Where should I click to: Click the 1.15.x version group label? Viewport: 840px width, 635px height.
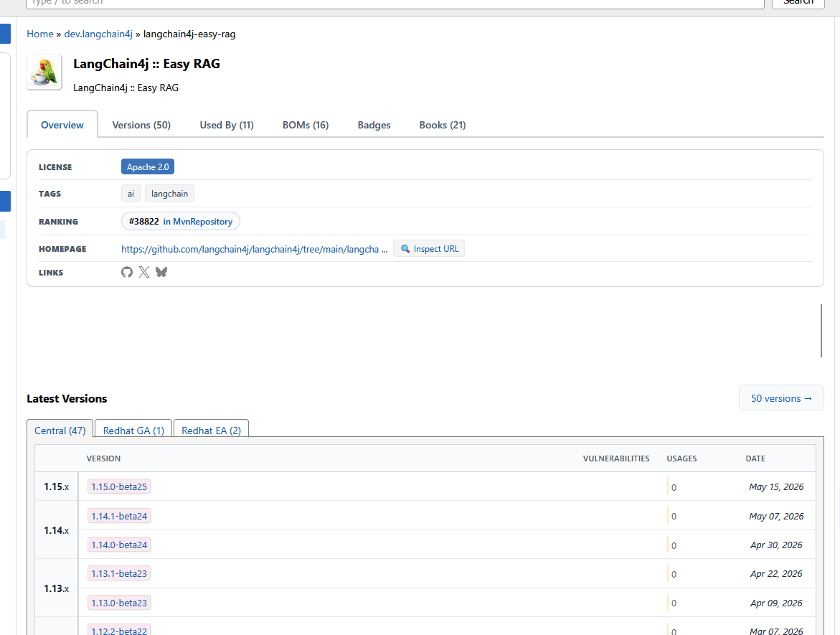56,486
